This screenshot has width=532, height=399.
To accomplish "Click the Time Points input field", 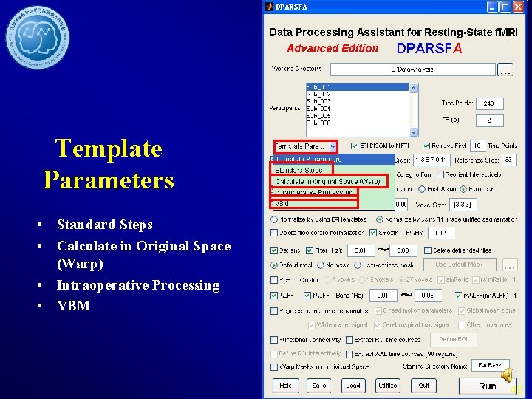I will pos(490,103).
